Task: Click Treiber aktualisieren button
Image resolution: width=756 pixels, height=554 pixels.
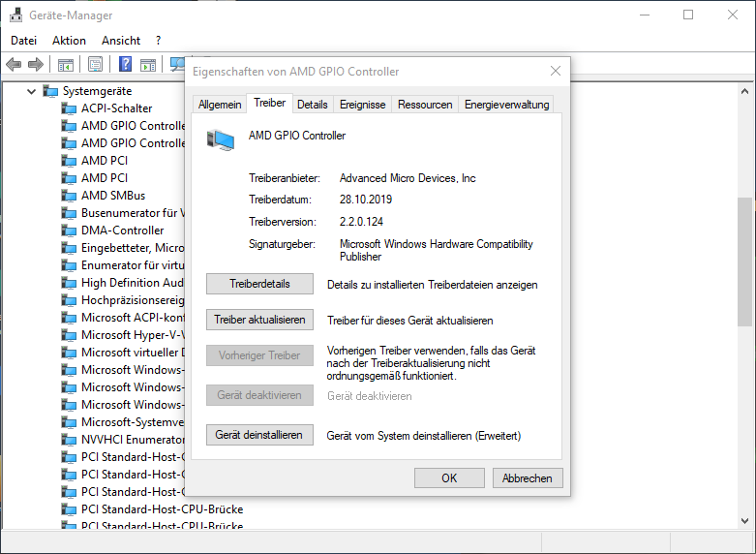Action: click(259, 320)
